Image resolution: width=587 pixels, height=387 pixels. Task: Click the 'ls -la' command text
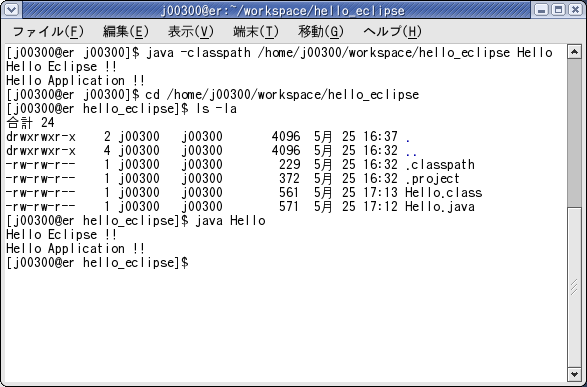coord(216,109)
